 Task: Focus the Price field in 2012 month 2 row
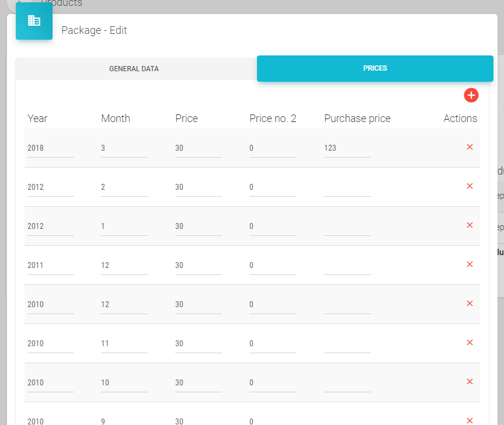(x=198, y=187)
